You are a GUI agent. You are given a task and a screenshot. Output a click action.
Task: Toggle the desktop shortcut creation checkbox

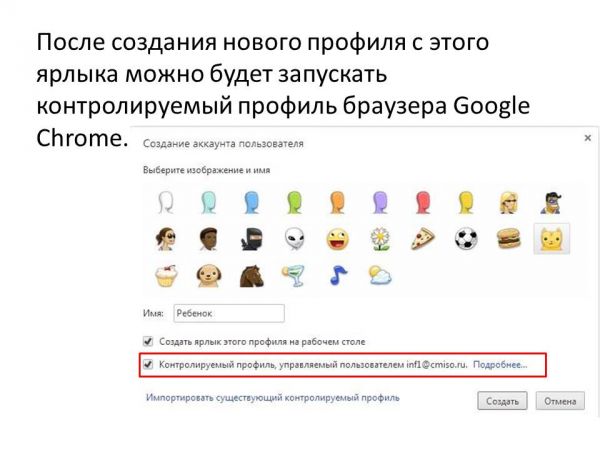click(x=148, y=341)
